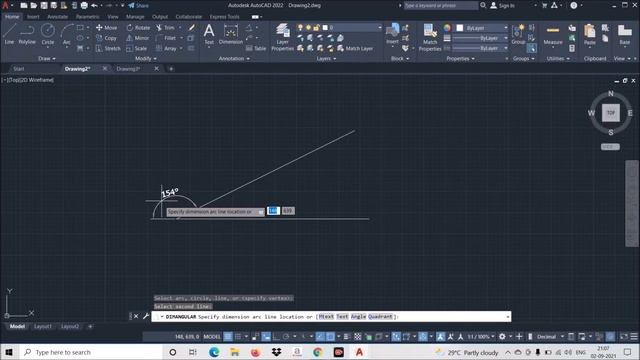Choose the Angle command option

tap(358, 316)
